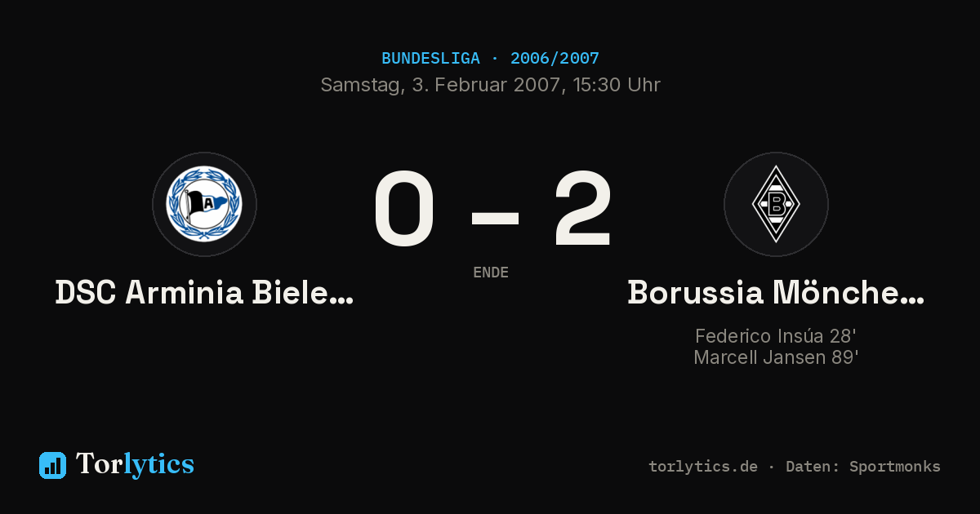Image resolution: width=980 pixels, height=514 pixels.
Task: Open the DSC Arminia Biele... team name
Action: pyautogui.click(x=204, y=292)
